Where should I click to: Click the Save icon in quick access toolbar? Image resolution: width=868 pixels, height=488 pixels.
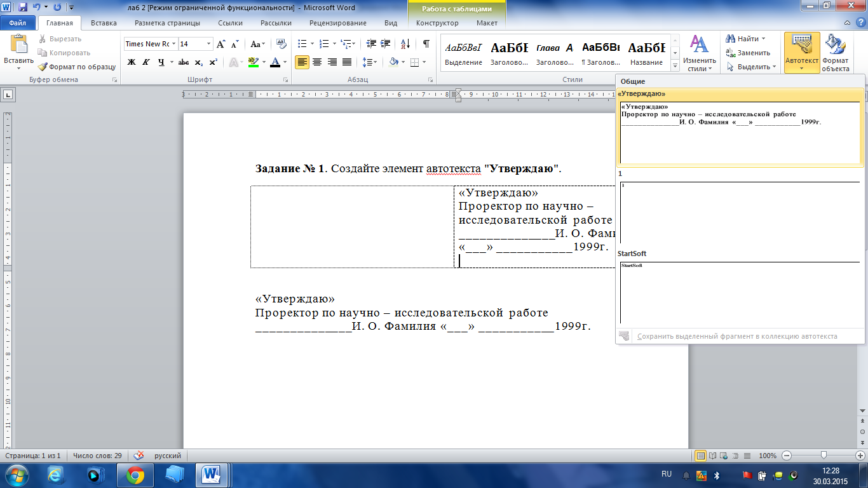coord(23,8)
